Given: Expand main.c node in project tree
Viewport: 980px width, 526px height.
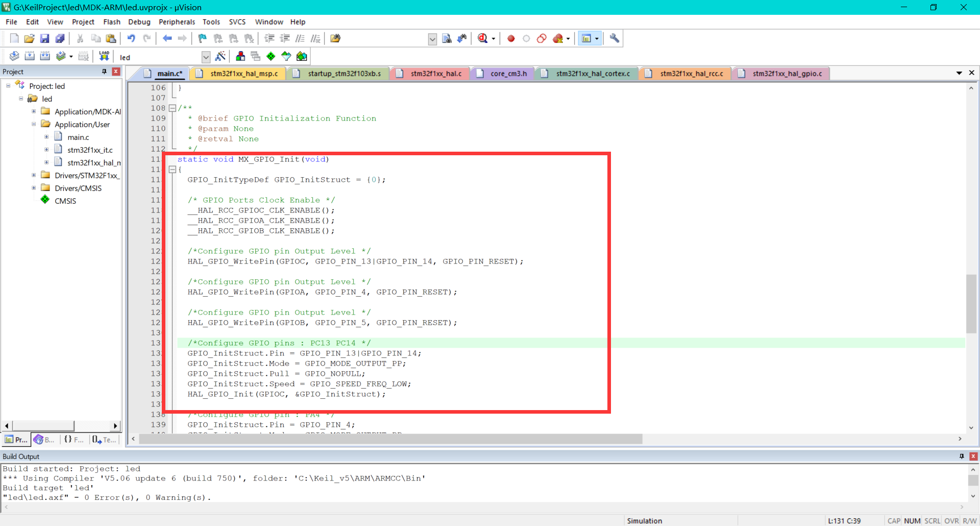Looking at the screenshot, I should [x=46, y=137].
